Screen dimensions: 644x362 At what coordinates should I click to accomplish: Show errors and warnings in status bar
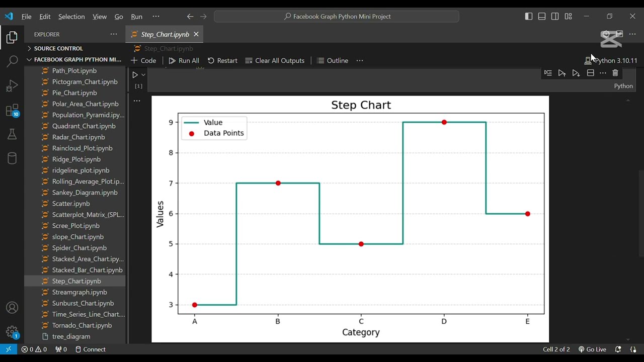coord(34,349)
